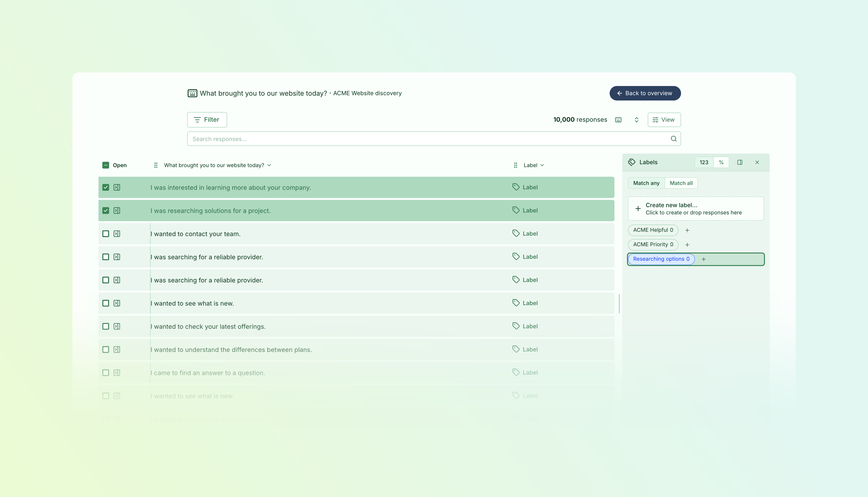Expand the question column header dropdown
868x497 pixels.
[269, 165]
